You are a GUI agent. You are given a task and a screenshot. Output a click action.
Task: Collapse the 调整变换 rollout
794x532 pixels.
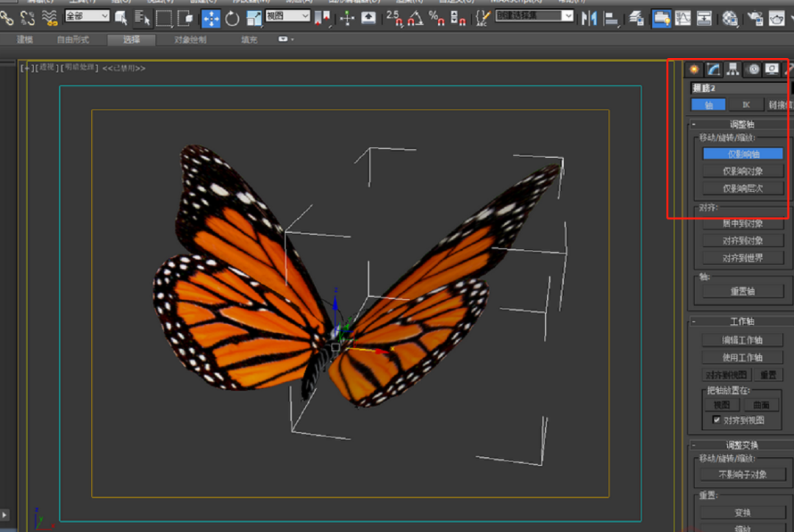coord(740,445)
